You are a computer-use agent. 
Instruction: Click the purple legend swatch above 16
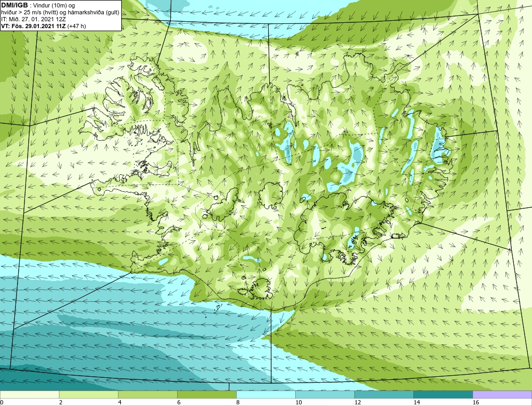[502, 394]
